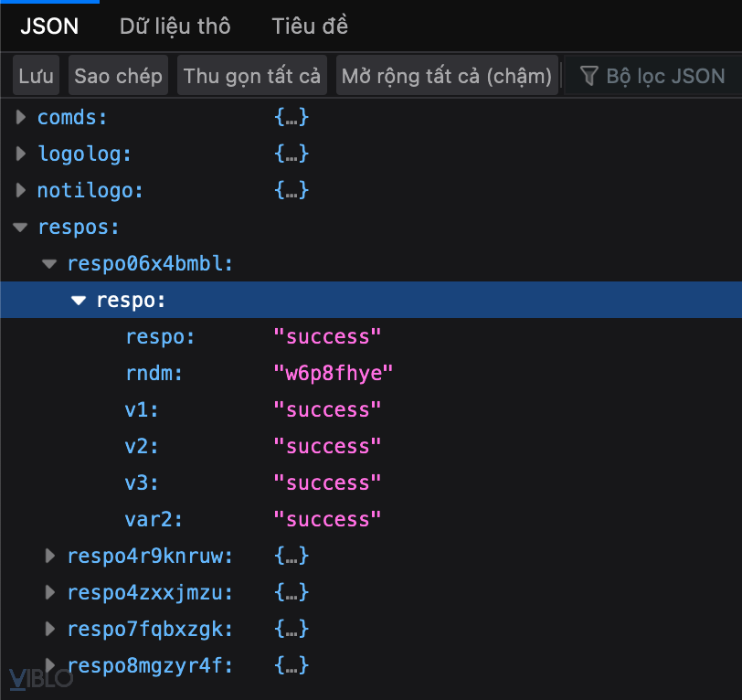Click the Lưu button
The image size is (742, 700).
(x=37, y=76)
